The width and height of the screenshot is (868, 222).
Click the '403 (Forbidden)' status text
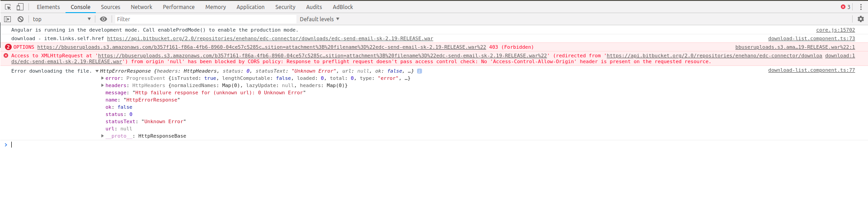511,47
